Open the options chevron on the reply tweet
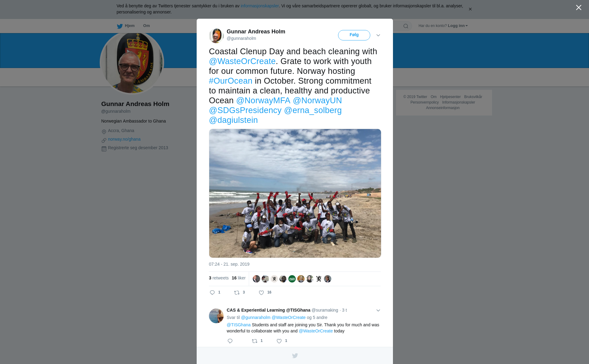Viewport: 589px width, 364px height. tap(378, 310)
